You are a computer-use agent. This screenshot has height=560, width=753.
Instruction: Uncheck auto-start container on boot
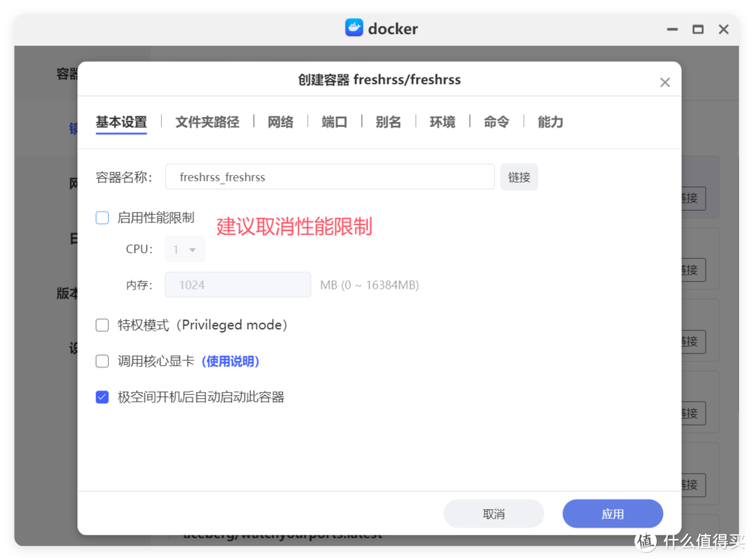[102, 396]
